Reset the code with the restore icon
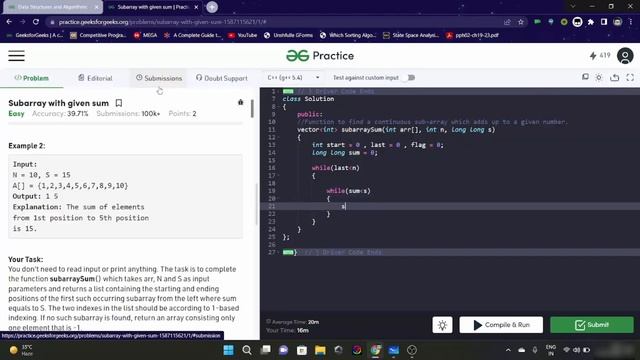 [614, 77]
